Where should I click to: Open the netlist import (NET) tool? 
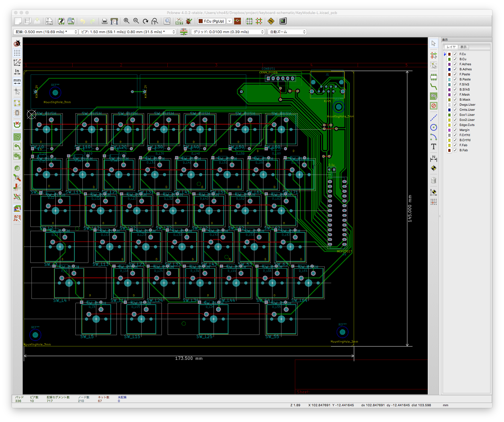tap(179, 21)
